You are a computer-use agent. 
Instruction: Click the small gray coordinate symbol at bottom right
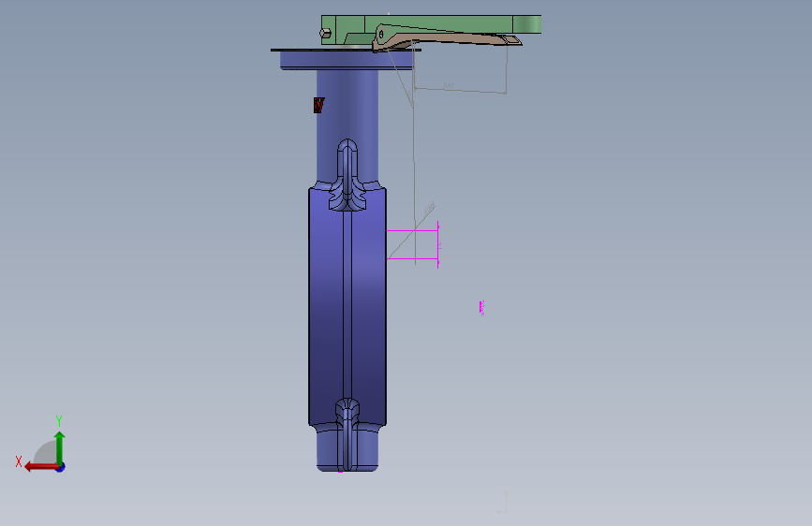[x=502, y=503]
